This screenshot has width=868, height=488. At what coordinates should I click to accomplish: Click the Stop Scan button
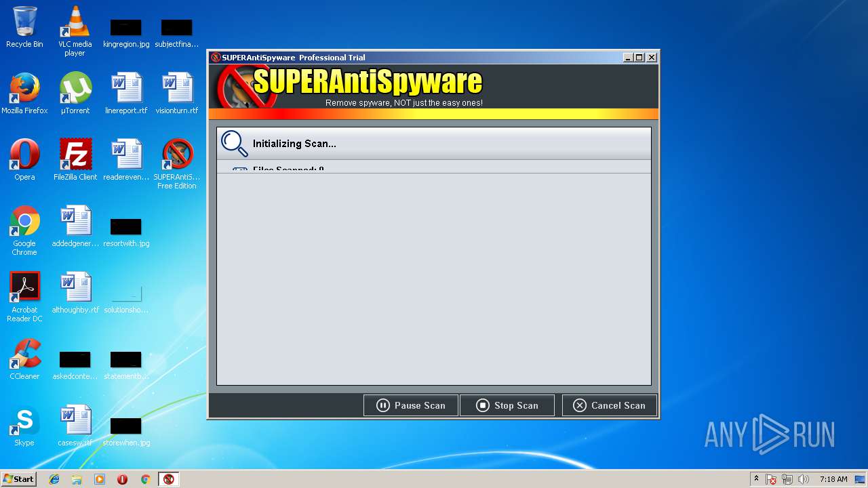click(x=507, y=405)
